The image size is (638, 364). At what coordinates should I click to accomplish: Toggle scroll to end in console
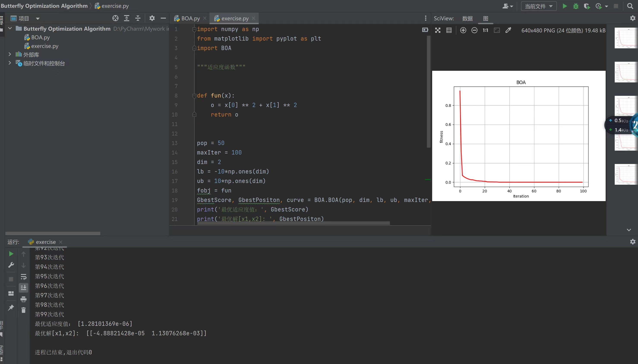pyautogui.click(x=24, y=288)
